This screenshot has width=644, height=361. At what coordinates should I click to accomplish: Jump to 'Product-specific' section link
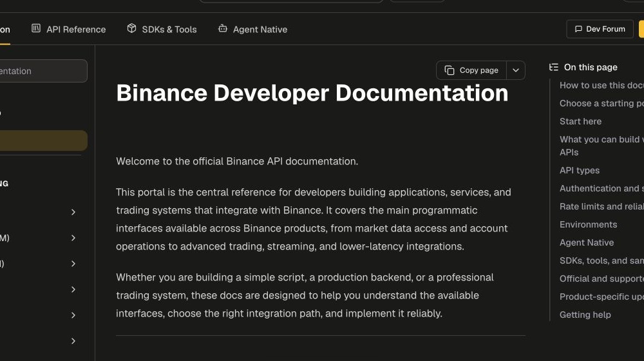coord(601,297)
